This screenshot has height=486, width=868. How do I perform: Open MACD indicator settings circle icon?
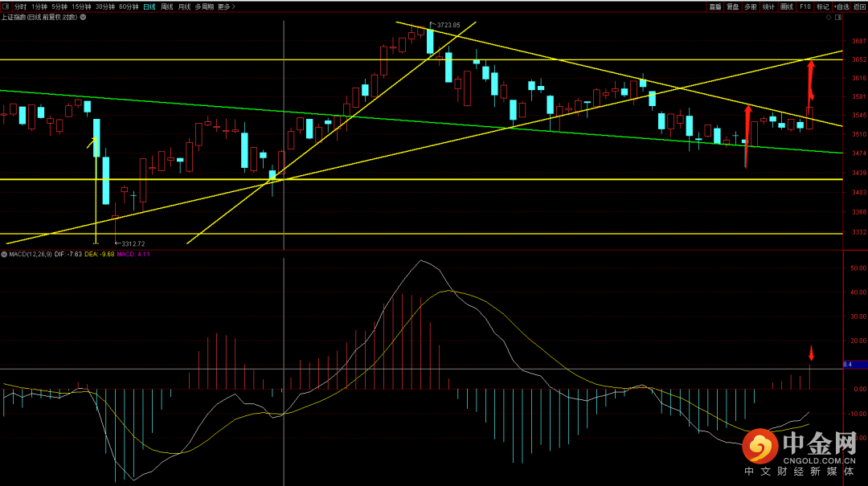pos(4,254)
